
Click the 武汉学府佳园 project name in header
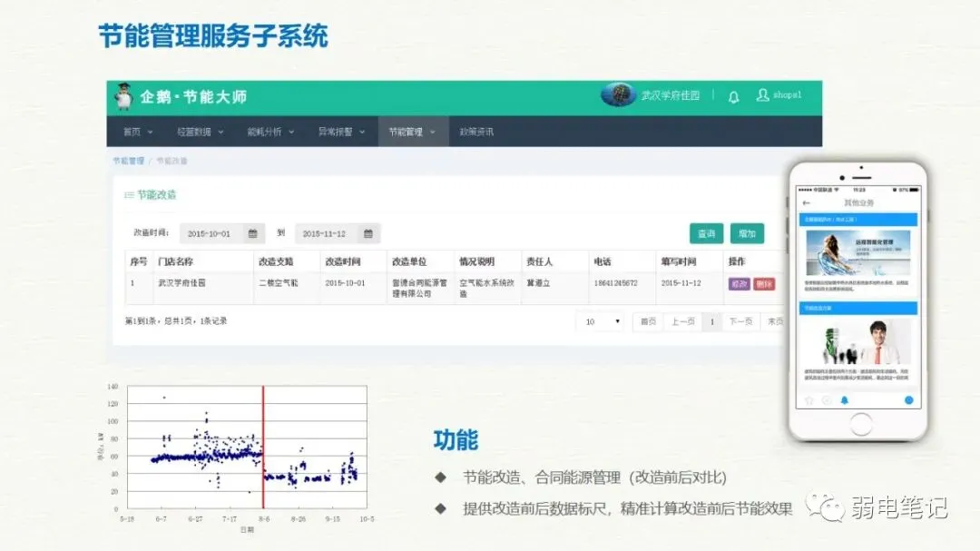point(670,95)
